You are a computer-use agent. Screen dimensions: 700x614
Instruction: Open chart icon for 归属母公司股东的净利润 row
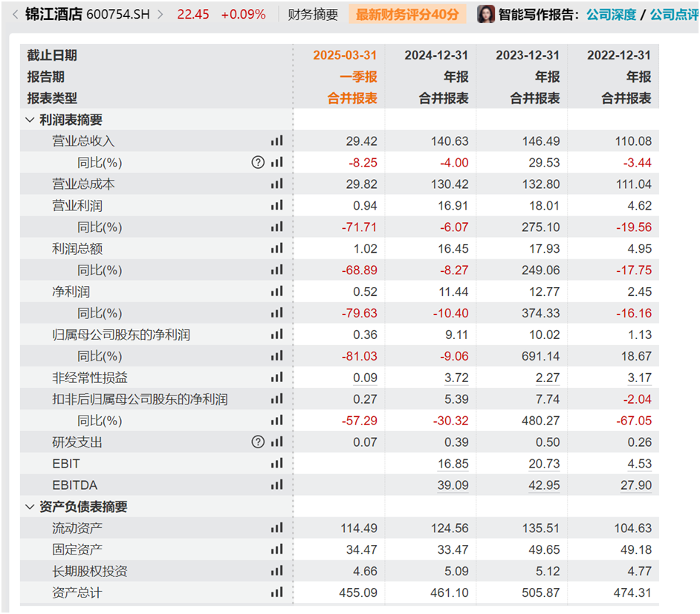click(x=276, y=334)
